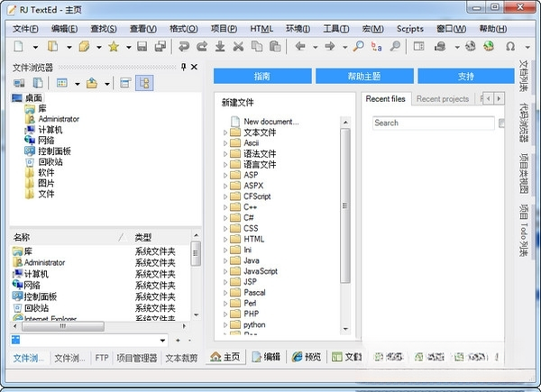
Task: Click the navigate back arrow icon
Action: 300,46
